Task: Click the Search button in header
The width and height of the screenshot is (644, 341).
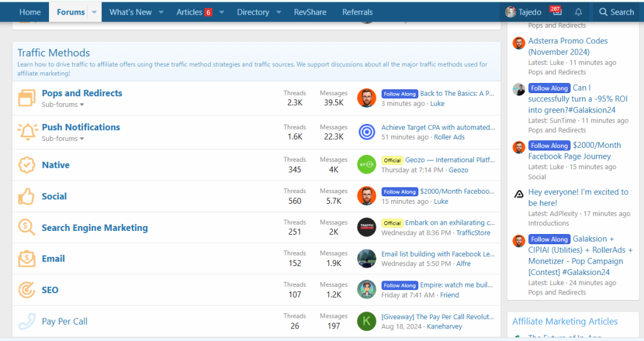Action: pos(616,12)
